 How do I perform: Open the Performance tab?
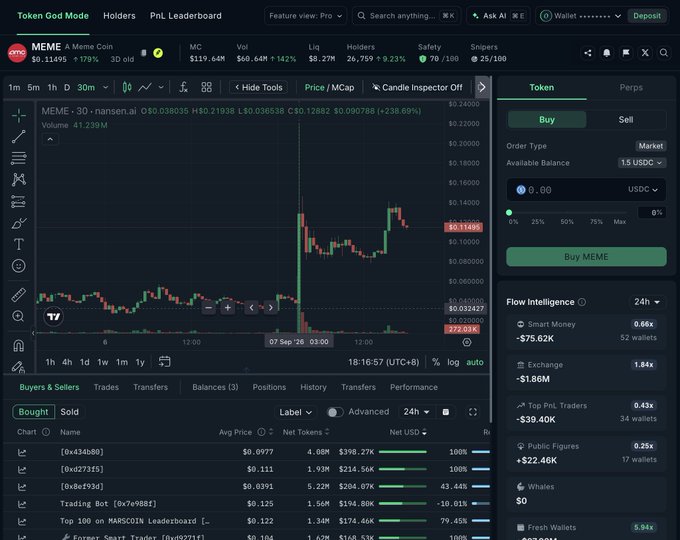coord(414,387)
